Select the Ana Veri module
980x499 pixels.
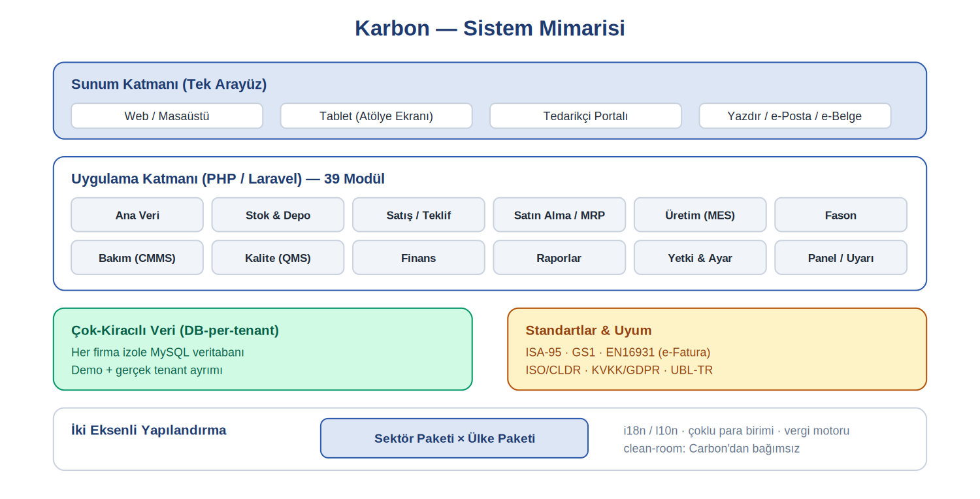click(x=137, y=215)
